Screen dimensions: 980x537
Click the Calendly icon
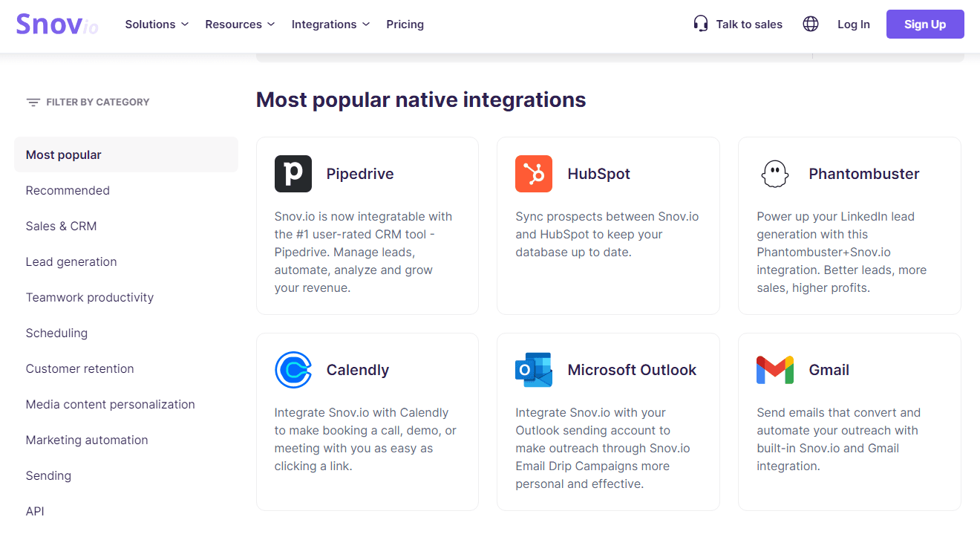[x=293, y=369]
